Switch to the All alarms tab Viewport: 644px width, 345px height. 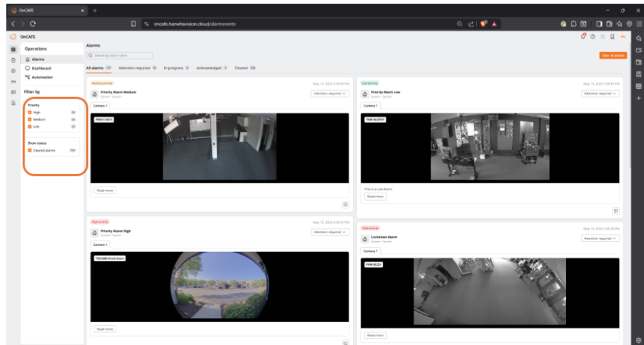[98, 68]
